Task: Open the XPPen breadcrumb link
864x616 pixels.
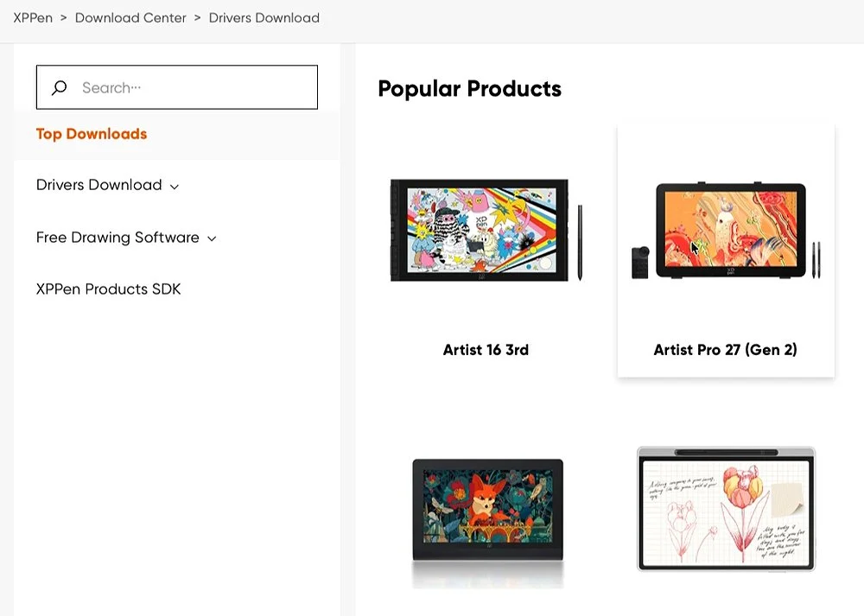Action: [33, 17]
